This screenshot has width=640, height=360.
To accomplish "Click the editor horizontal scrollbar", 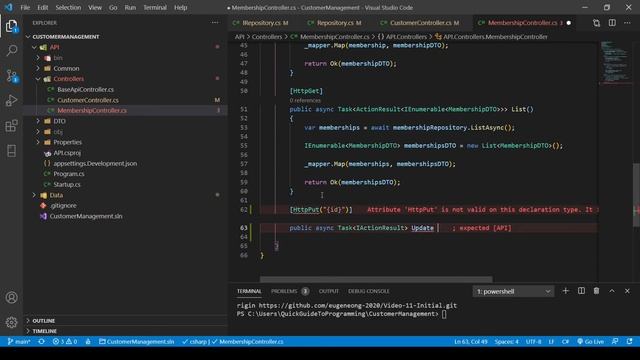I will tap(376, 280).
